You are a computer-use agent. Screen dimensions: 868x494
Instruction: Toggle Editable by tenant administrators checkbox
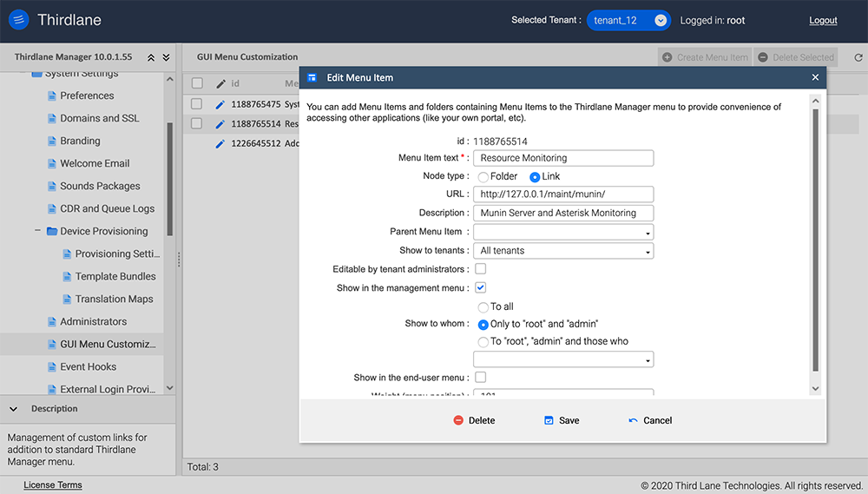click(x=481, y=268)
